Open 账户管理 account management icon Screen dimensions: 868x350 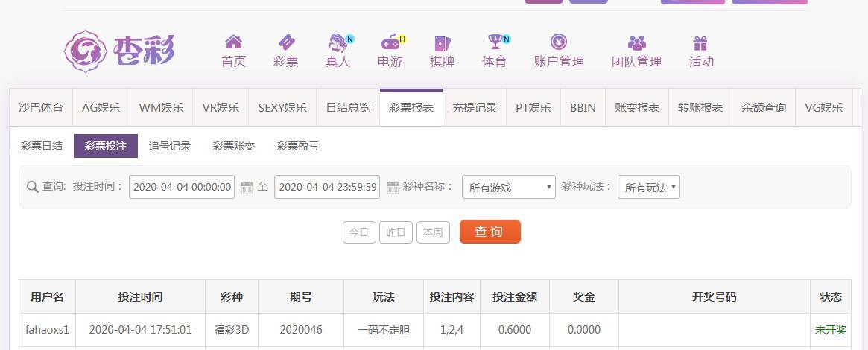[559, 42]
